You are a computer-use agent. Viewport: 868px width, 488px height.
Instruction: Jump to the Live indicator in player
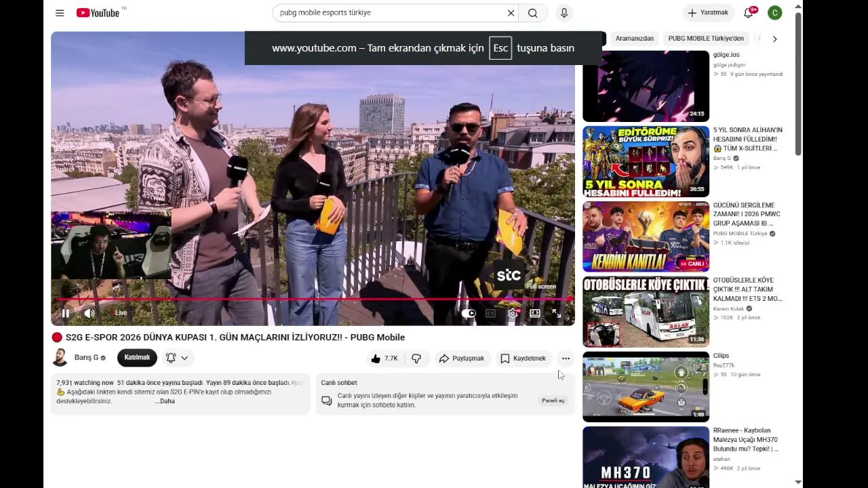(119, 313)
